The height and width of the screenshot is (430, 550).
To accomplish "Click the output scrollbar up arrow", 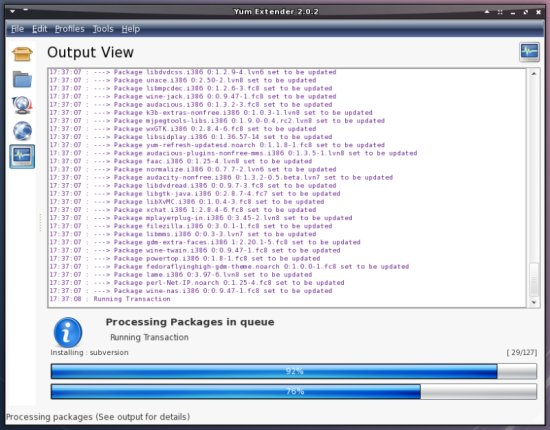I will click(x=534, y=74).
